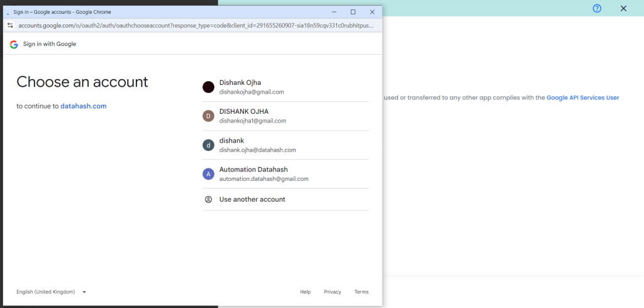Open the Privacy footer link
Viewport: 644px width, 308px height.
click(333, 292)
